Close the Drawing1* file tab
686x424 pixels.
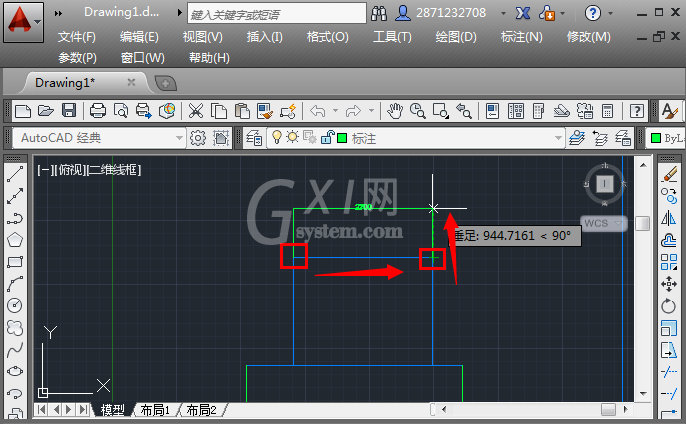131,82
